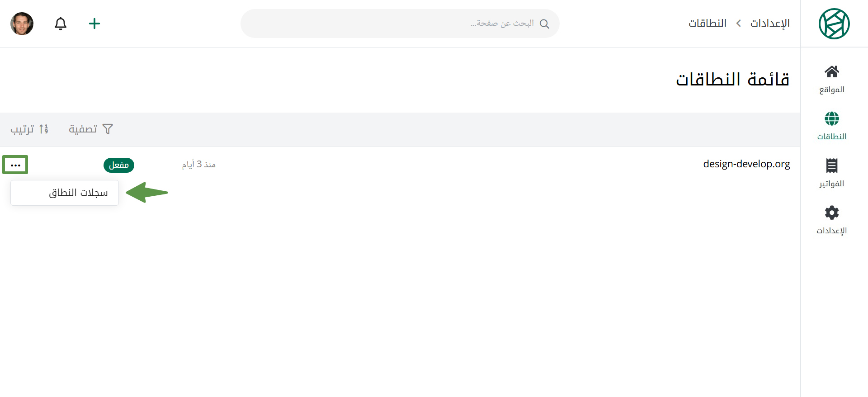Screen dimensions: 868x397
Task: Open the تصفية filter options
Action: tap(90, 129)
